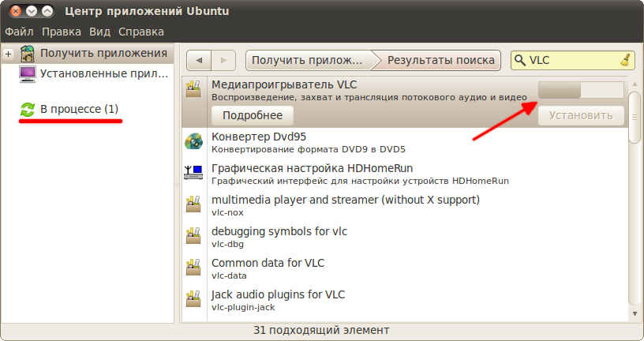The height and width of the screenshot is (341, 644).
Task: Click the search field containing VLC
Action: click(x=572, y=61)
